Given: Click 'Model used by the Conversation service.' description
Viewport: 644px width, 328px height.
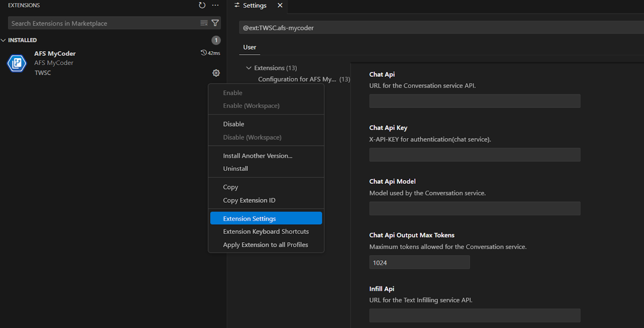Looking at the screenshot, I should click(427, 193).
